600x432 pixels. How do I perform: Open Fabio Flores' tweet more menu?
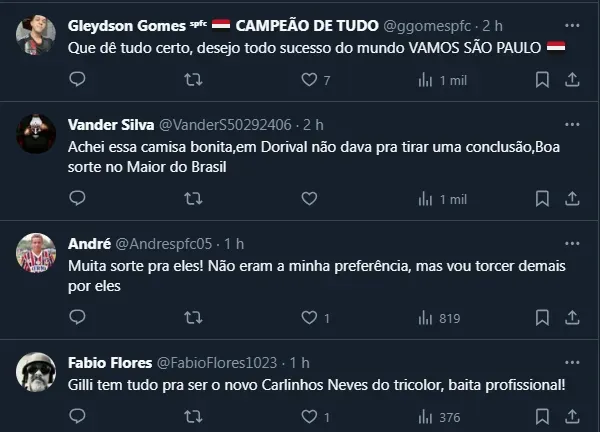571,361
